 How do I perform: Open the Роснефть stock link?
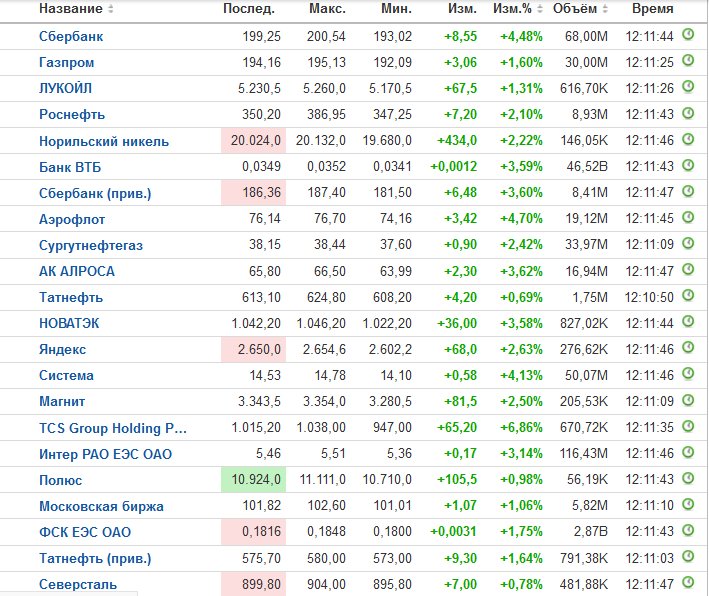tap(72, 114)
